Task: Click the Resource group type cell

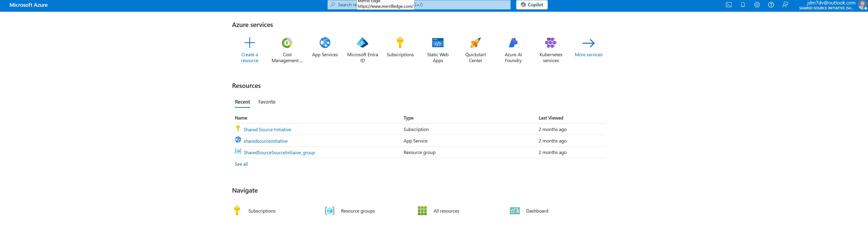Action: click(420, 152)
